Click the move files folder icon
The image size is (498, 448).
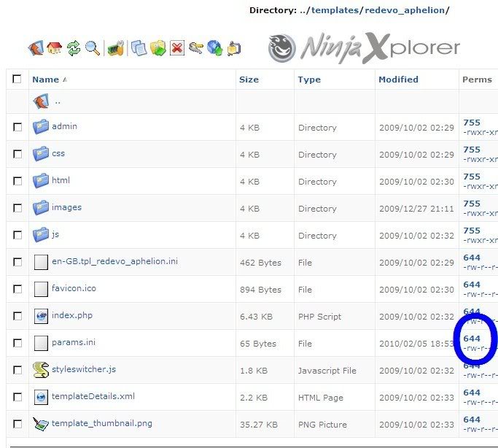(157, 49)
